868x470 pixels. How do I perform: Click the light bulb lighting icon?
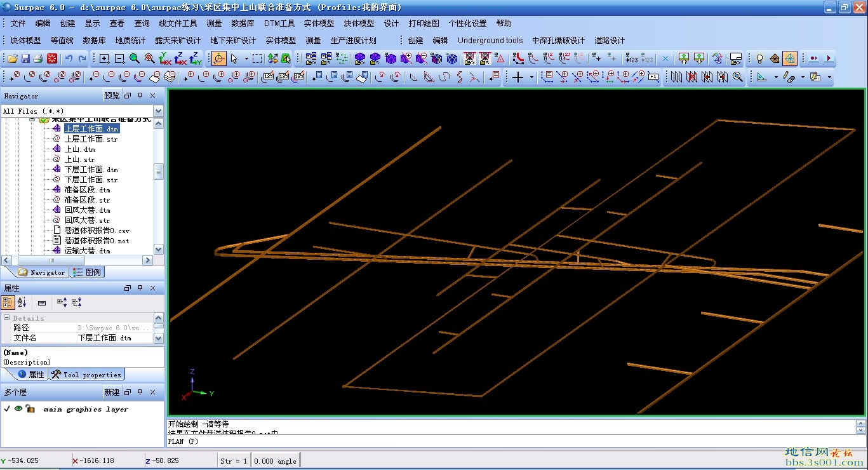tap(759, 58)
